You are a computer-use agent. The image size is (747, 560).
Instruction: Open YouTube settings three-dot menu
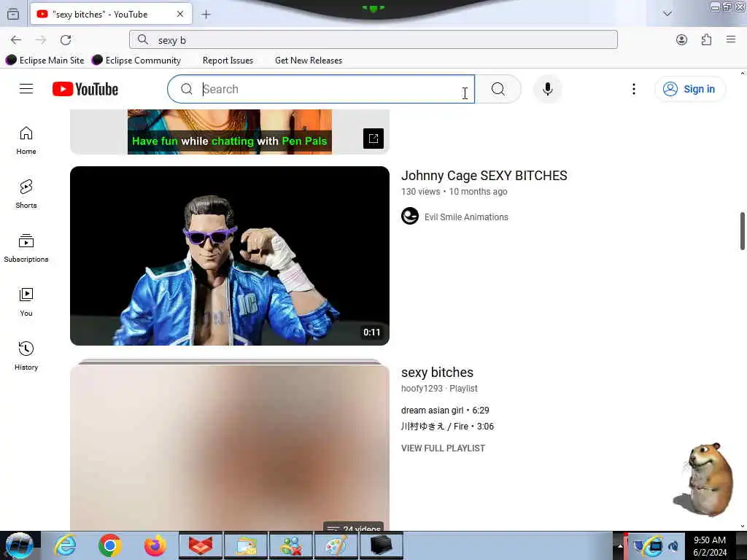(x=634, y=89)
